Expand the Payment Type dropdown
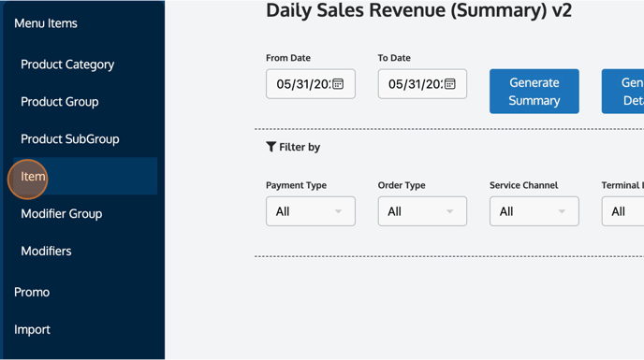 click(311, 211)
